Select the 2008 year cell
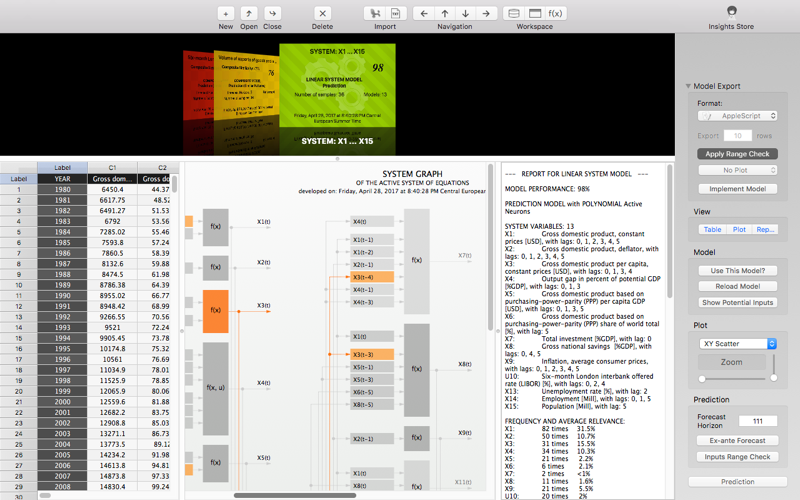800x500 pixels. [x=62, y=487]
